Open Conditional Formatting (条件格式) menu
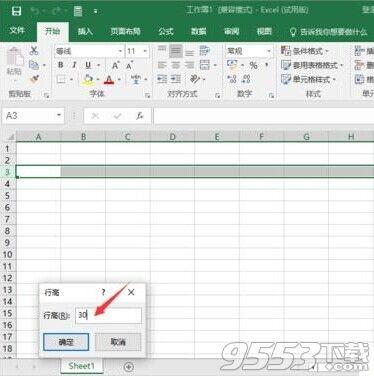The image size is (374, 376). tap(304, 51)
